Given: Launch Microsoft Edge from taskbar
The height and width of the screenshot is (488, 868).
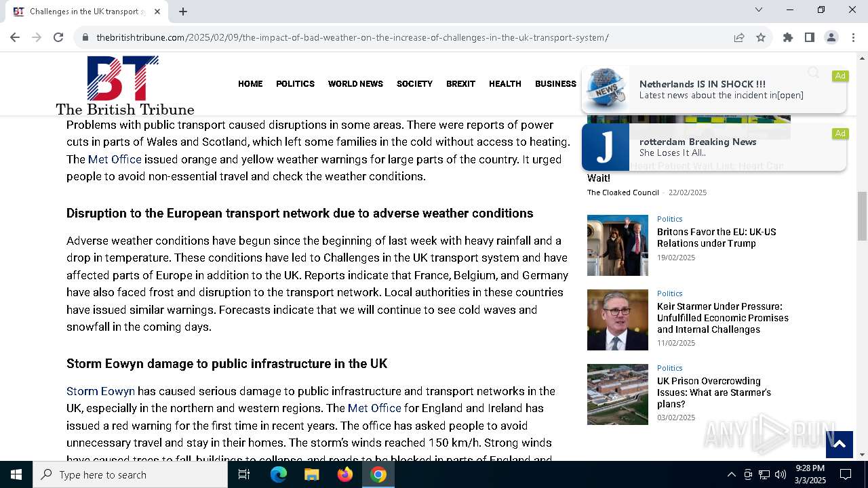Looking at the screenshot, I should point(279,474).
